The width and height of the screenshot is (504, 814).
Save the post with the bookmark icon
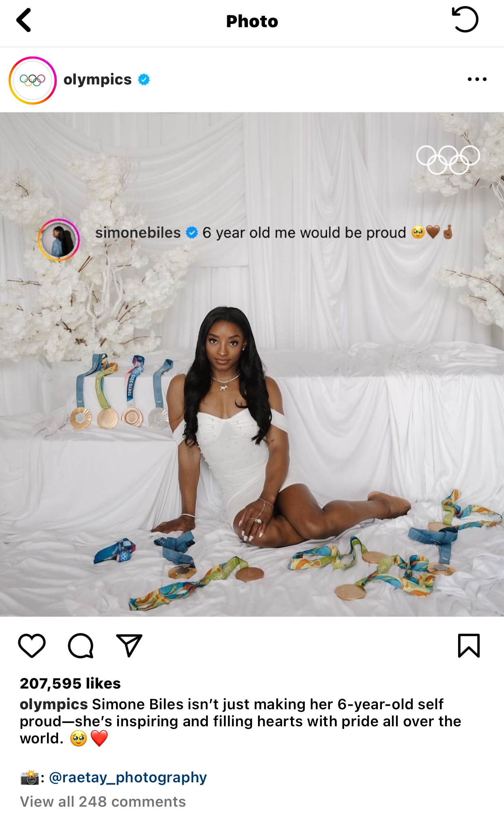tap(469, 646)
